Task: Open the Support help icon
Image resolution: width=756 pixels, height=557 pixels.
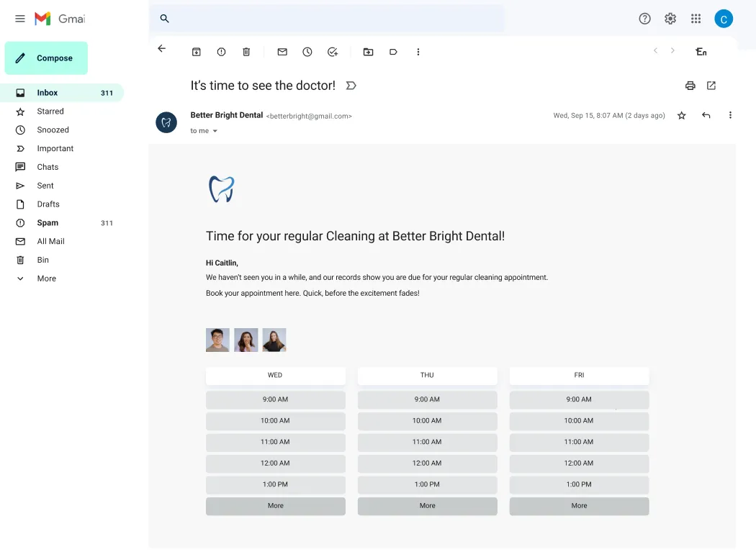Action: click(644, 19)
